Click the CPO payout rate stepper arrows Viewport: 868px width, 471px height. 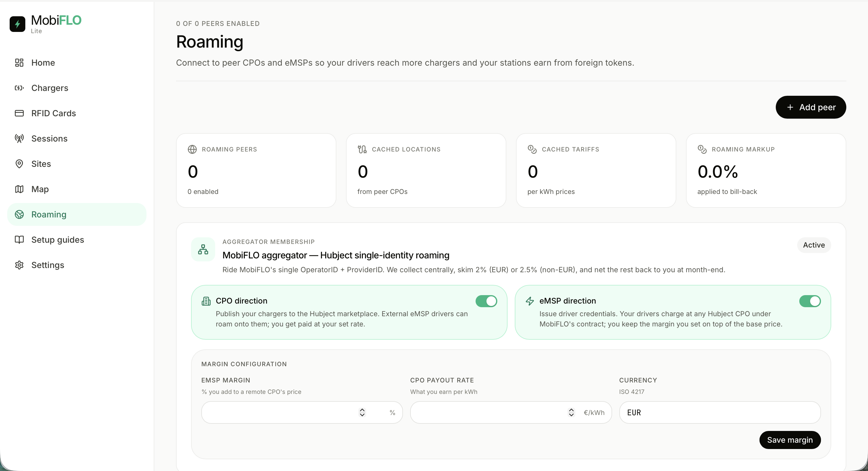(x=571, y=412)
